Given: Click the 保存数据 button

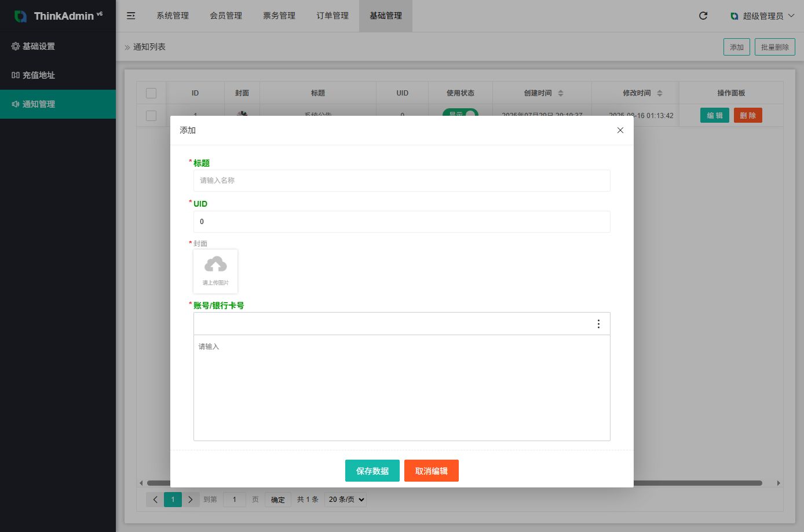Looking at the screenshot, I should [372, 471].
